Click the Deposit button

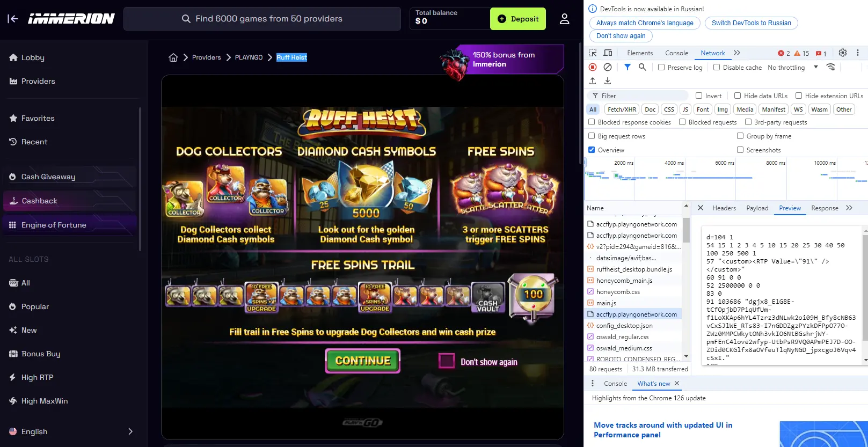[x=518, y=19]
